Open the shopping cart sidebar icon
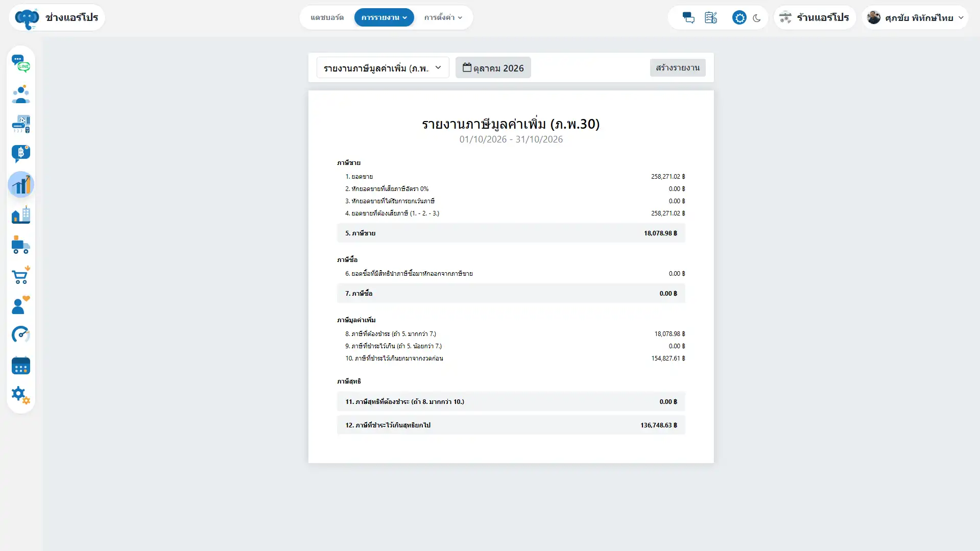980x551 pixels. click(x=21, y=275)
